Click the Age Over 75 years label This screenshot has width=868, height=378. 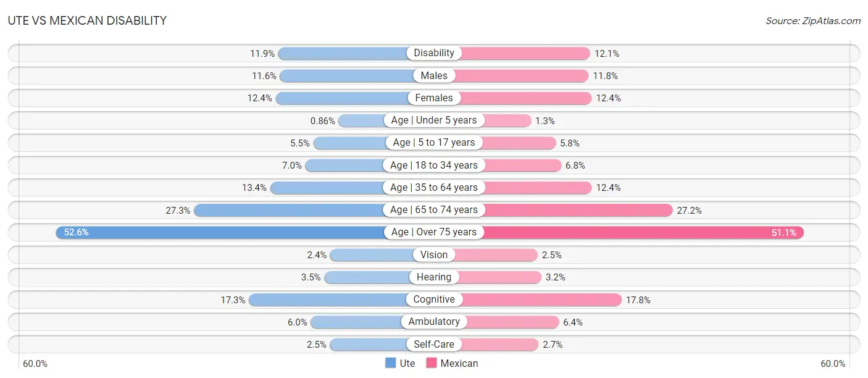pyautogui.click(x=434, y=232)
